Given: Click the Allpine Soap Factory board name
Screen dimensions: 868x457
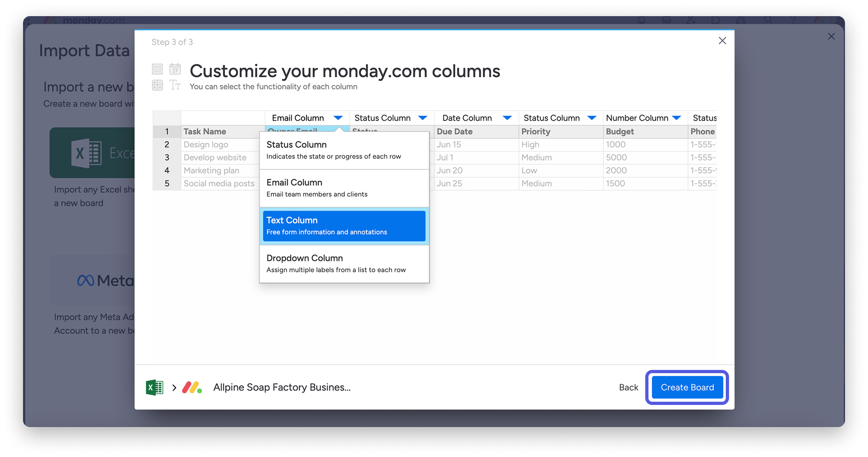Looking at the screenshot, I should [282, 387].
